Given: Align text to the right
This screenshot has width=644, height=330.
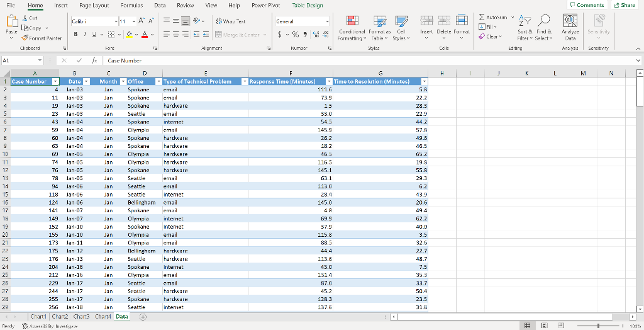Looking at the screenshot, I should tap(186, 35).
